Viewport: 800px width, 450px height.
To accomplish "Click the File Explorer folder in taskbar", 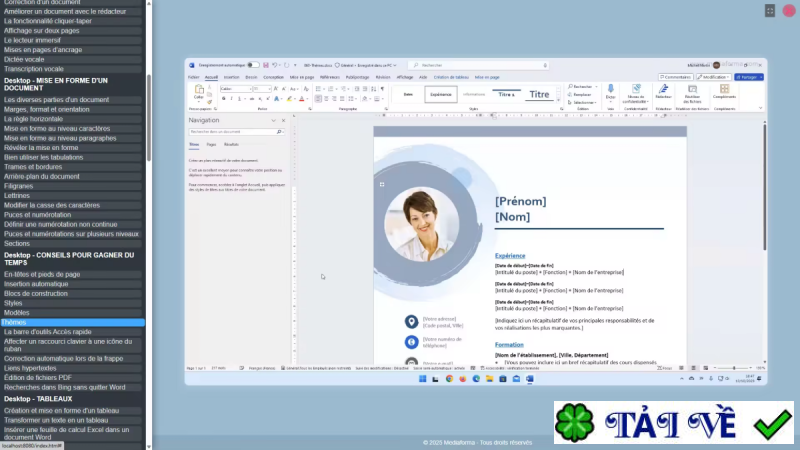I will point(489,379).
